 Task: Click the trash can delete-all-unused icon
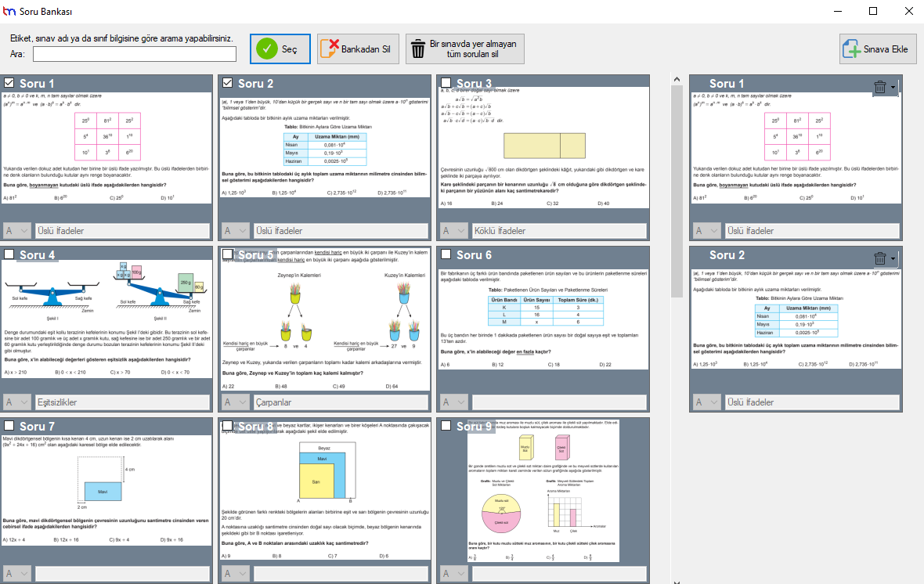[418, 49]
